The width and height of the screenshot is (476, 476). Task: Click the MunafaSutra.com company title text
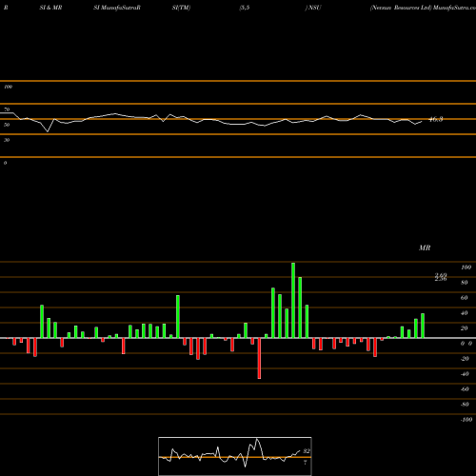coord(423,8)
